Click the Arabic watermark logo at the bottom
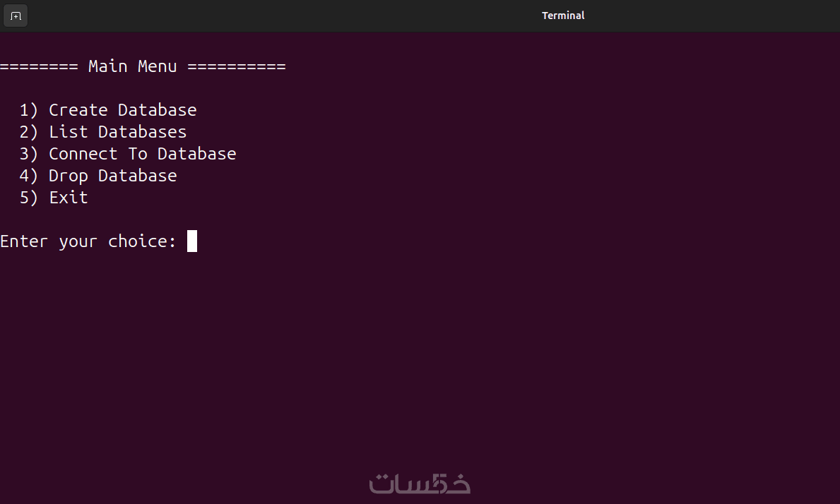 (x=420, y=484)
